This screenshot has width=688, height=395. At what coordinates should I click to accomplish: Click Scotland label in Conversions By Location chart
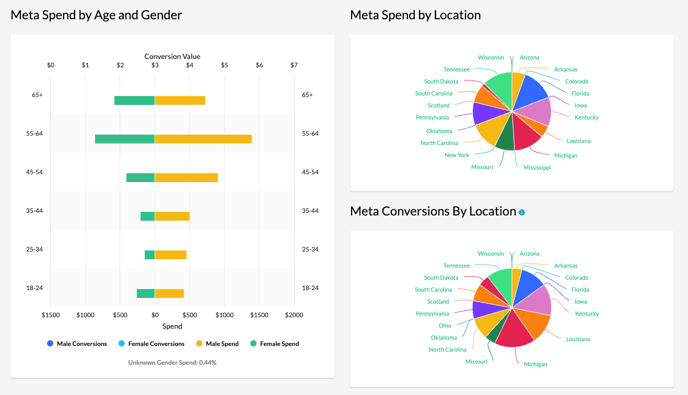point(438,302)
